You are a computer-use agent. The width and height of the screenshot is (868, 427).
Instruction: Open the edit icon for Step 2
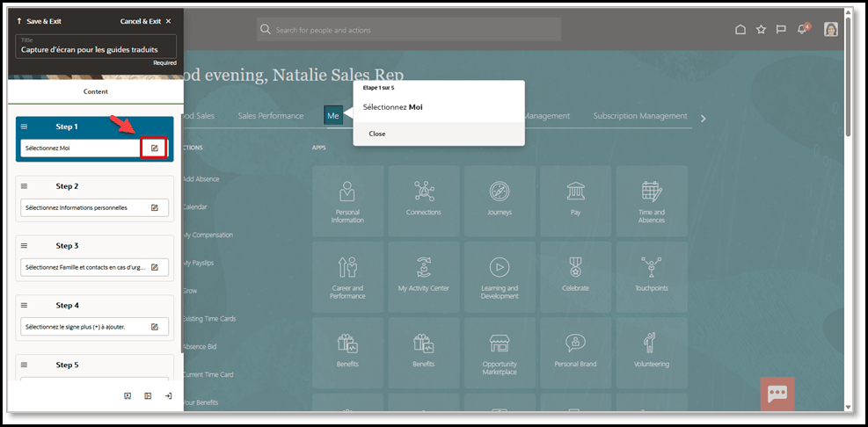pos(155,208)
